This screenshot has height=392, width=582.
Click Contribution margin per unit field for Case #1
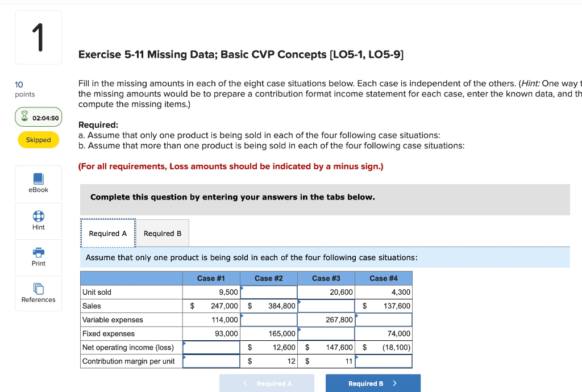pyautogui.click(x=211, y=361)
